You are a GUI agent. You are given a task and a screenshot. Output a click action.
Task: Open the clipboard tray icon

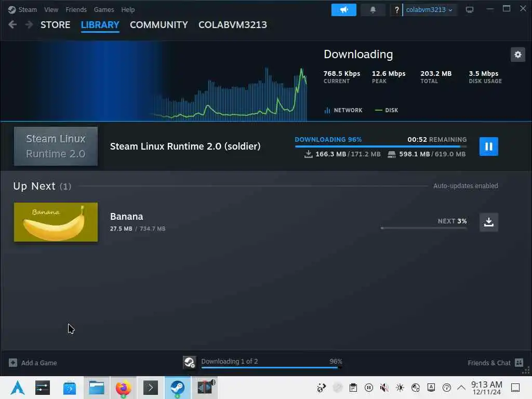pyautogui.click(x=353, y=388)
